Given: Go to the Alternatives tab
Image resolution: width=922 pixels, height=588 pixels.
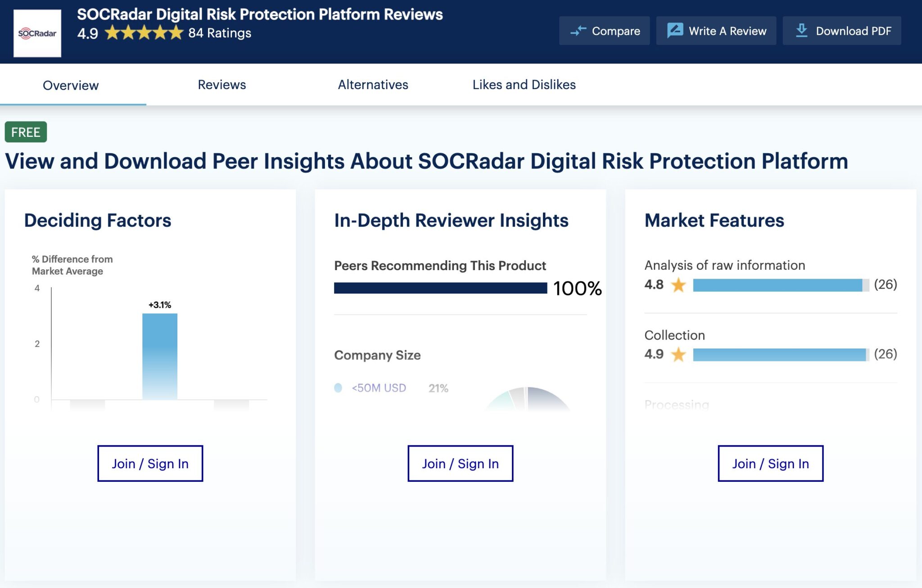Looking at the screenshot, I should (373, 85).
